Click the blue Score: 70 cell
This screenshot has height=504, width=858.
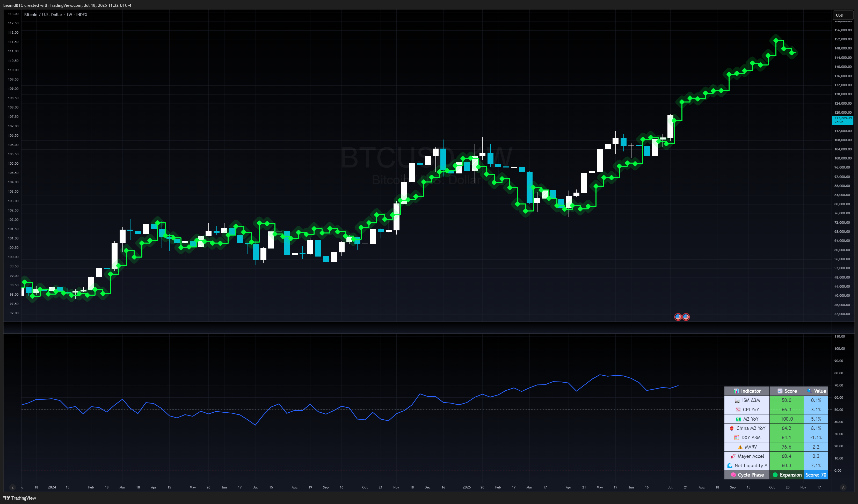point(816,475)
